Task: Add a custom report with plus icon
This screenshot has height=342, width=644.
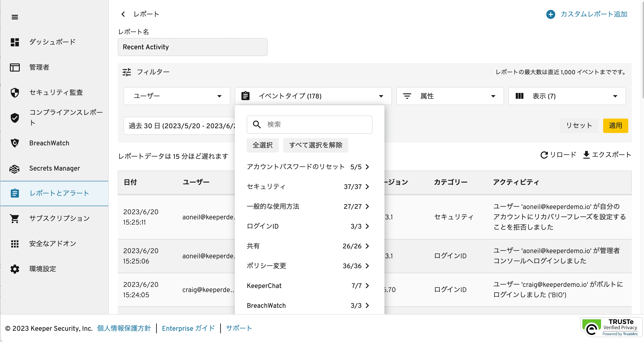Action: (x=551, y=14)
